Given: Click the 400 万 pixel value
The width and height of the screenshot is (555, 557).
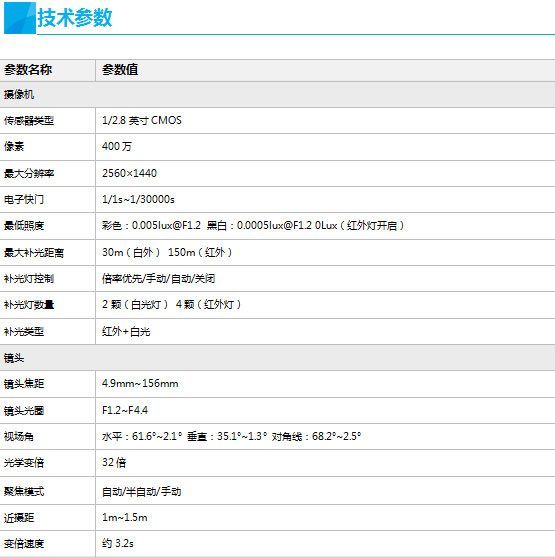Looking at the screenshot, I should click(x=117, y=146).
